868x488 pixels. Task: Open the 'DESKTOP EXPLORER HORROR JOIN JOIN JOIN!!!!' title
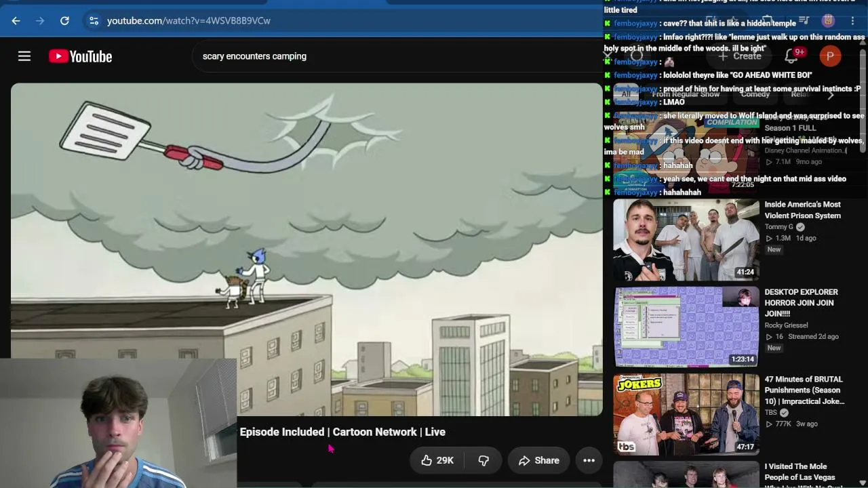pos(802,303)
